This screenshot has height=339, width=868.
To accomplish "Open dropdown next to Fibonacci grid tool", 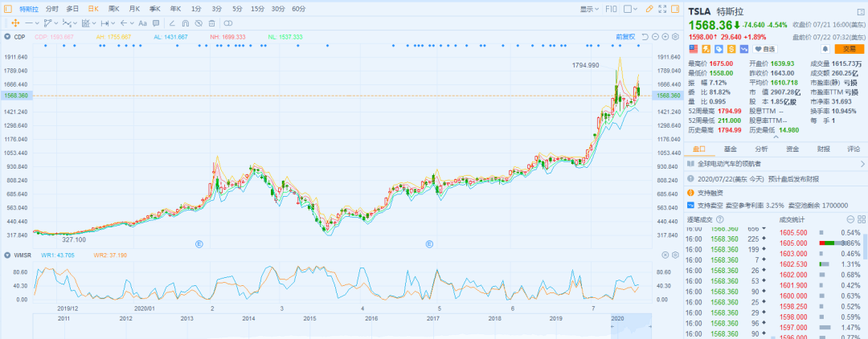I will coord(94,22).
